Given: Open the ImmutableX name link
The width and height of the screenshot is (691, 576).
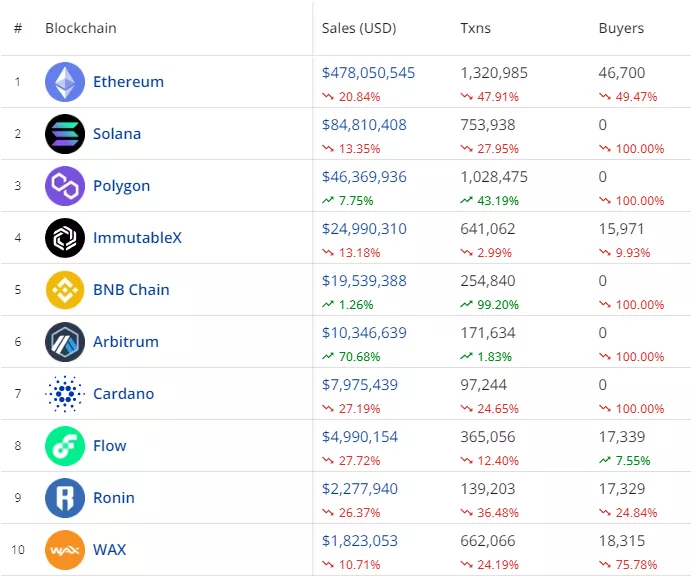Looking at the screenshot, I should click(x=137, y=238).
